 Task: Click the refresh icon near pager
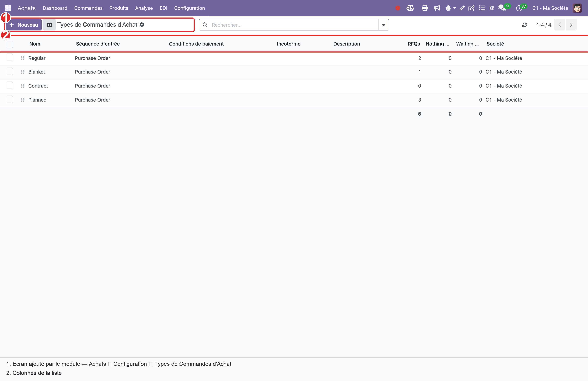524,25
